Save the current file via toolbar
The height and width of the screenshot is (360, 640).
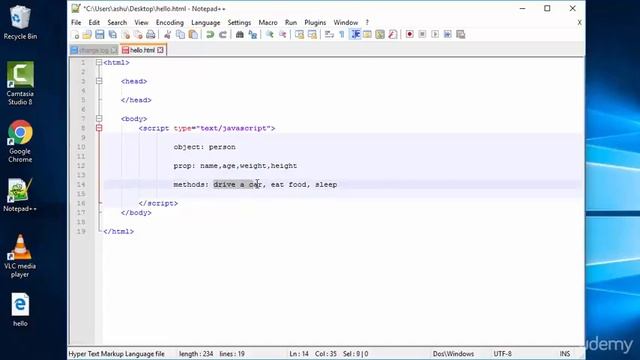coord(100,35)
